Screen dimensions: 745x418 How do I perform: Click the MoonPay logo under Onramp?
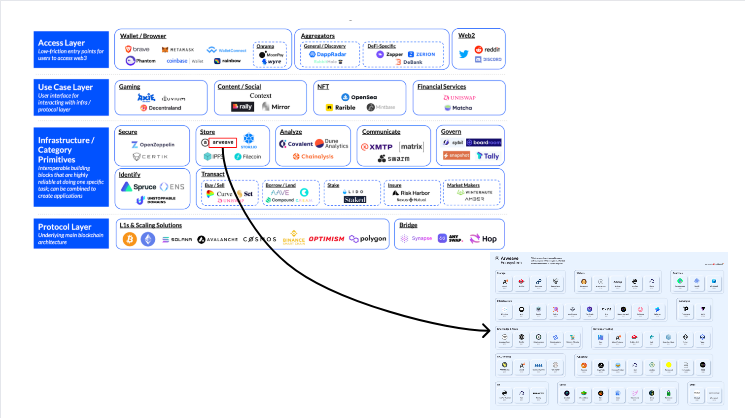[x=271, y=55]
